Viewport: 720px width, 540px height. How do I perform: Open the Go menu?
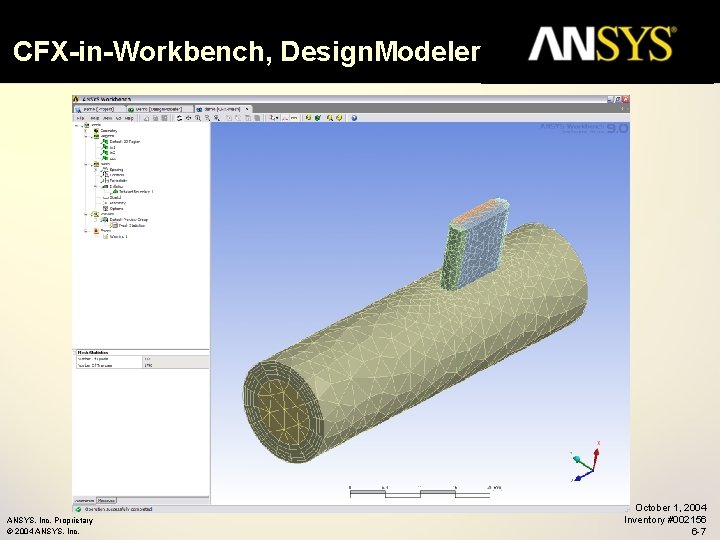(118, 118)
